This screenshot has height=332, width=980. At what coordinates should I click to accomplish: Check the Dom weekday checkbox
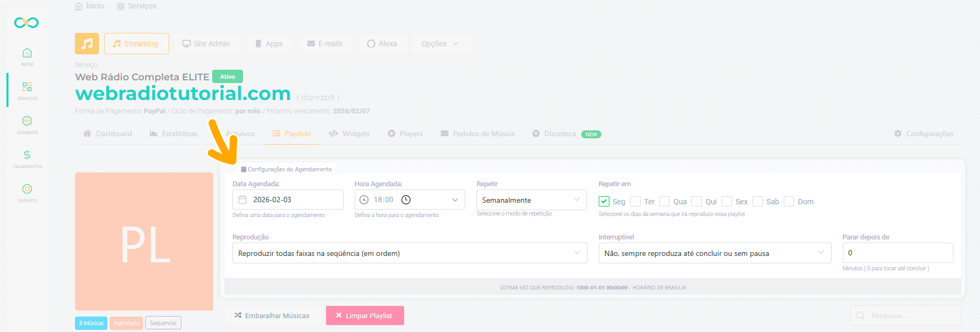789,202
